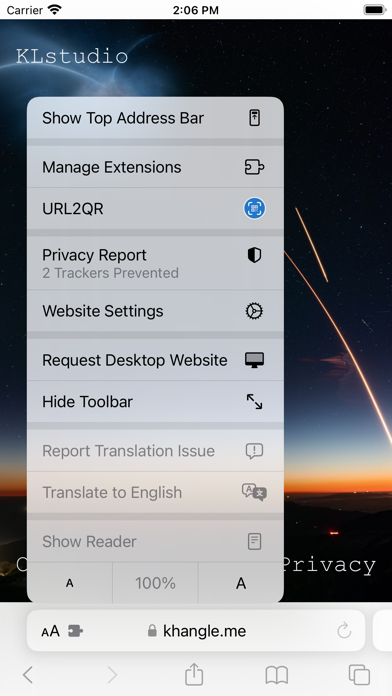
Task: Choose Hide Toolbar
Action: point(155,402)
